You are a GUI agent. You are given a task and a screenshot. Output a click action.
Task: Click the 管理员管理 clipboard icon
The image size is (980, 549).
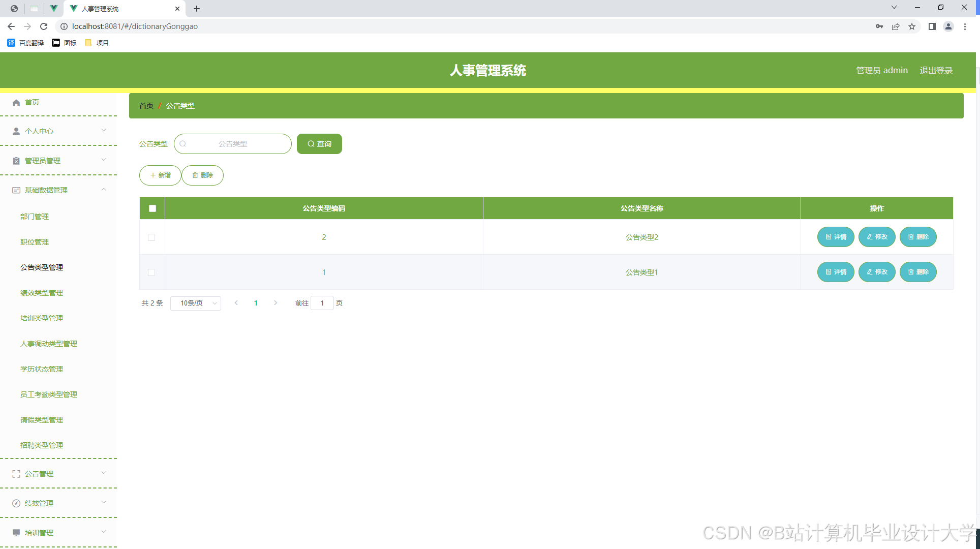tap(16, 161)
